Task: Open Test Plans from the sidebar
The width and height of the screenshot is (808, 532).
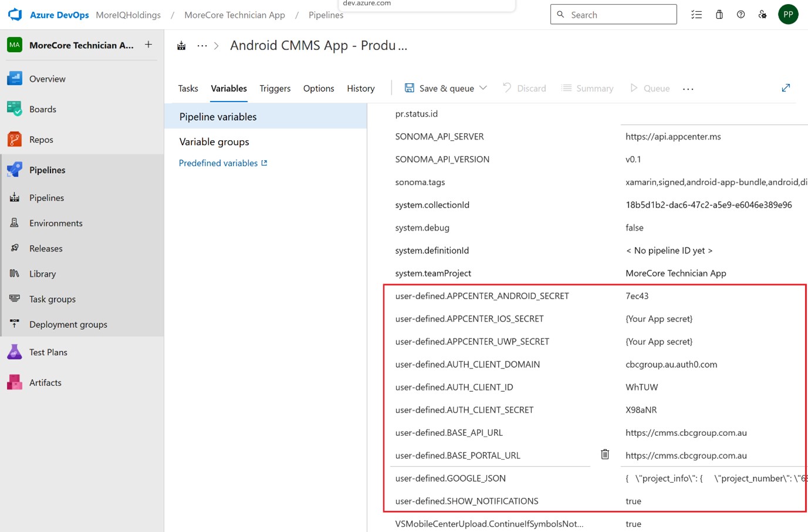Action: [48, 352]
